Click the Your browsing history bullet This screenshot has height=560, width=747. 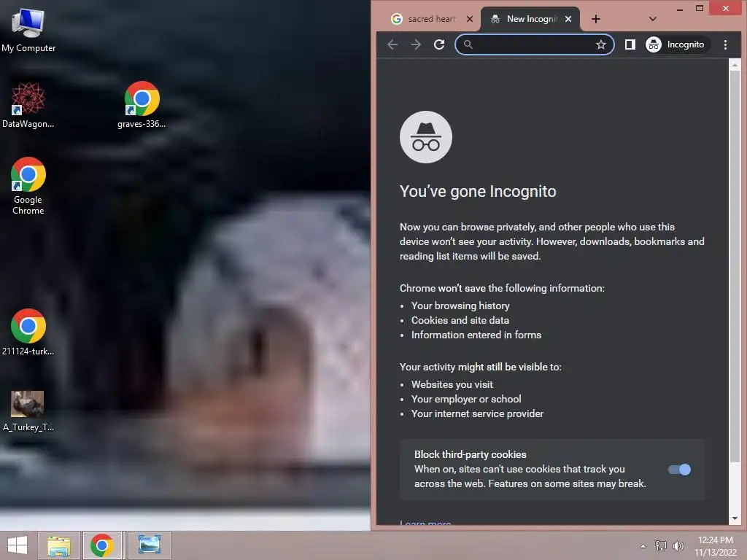460,306
